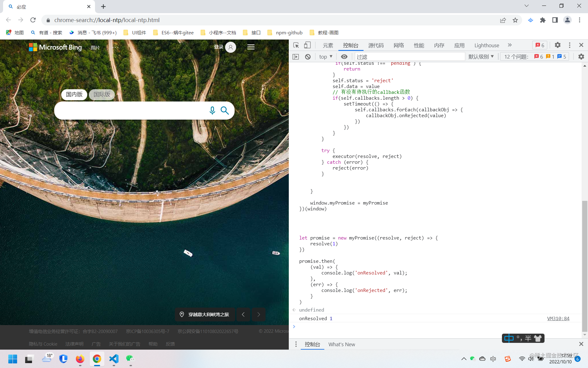Share this page icon in address bar
The height and width of the screenshot is (368, 588).
click(x=503, y=20)
